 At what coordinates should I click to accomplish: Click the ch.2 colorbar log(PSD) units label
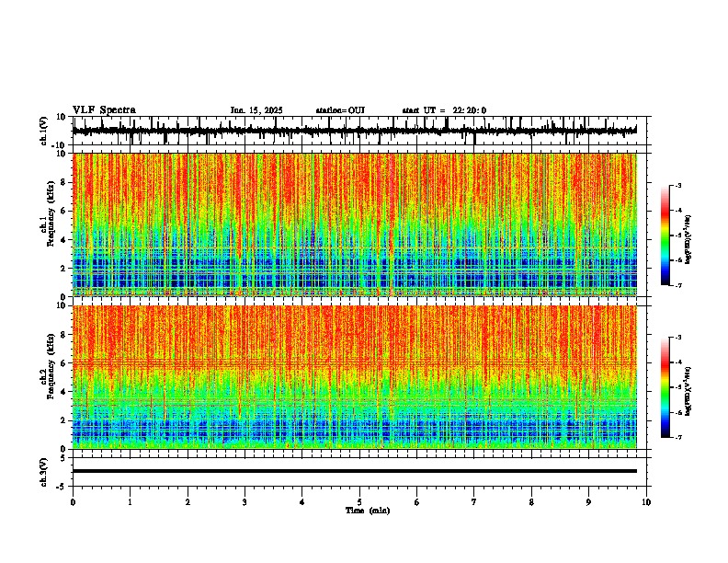688,391
